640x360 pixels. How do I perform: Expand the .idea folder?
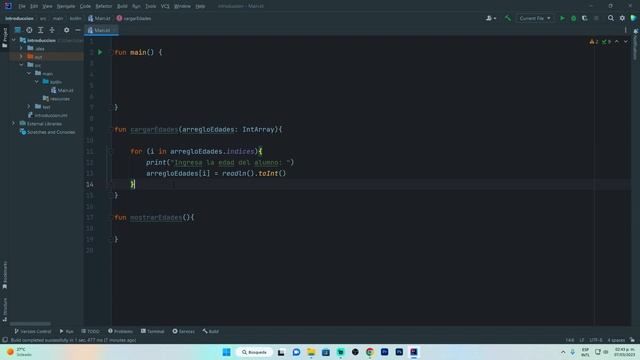[x=21, y=49]
